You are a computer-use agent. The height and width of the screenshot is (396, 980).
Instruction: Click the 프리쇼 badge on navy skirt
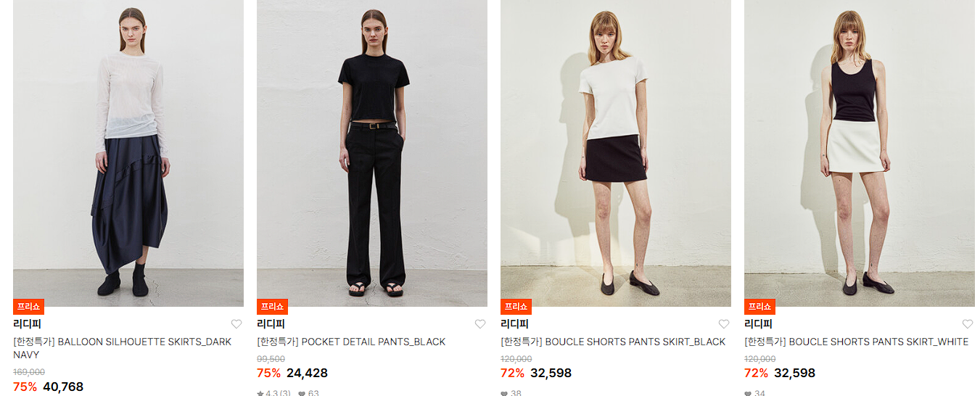click(x=28, y=307)
